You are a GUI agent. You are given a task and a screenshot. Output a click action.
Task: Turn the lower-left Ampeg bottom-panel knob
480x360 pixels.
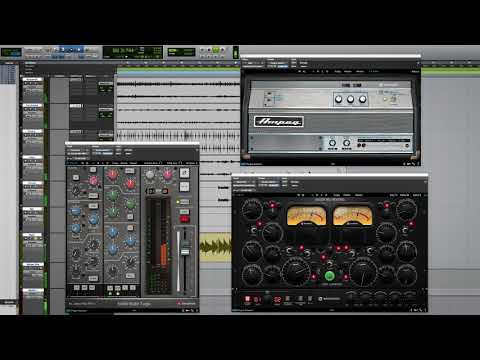point(332,143)
